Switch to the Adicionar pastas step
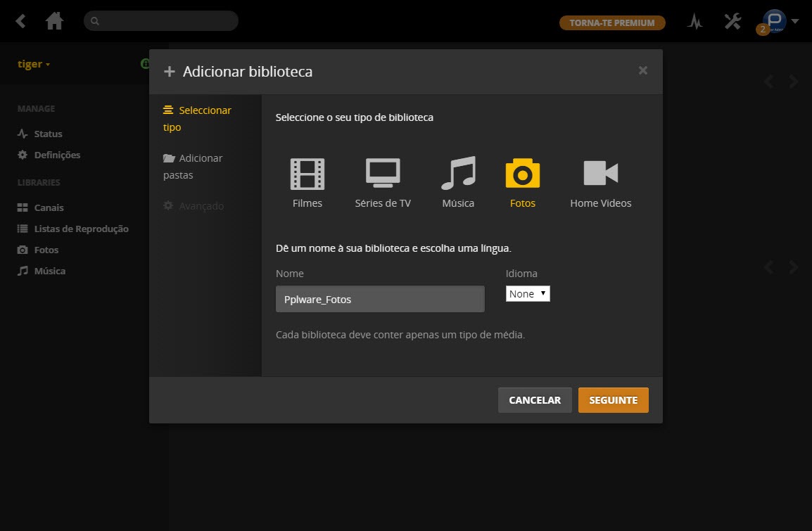812x531 pixels. tap(192, 167)
